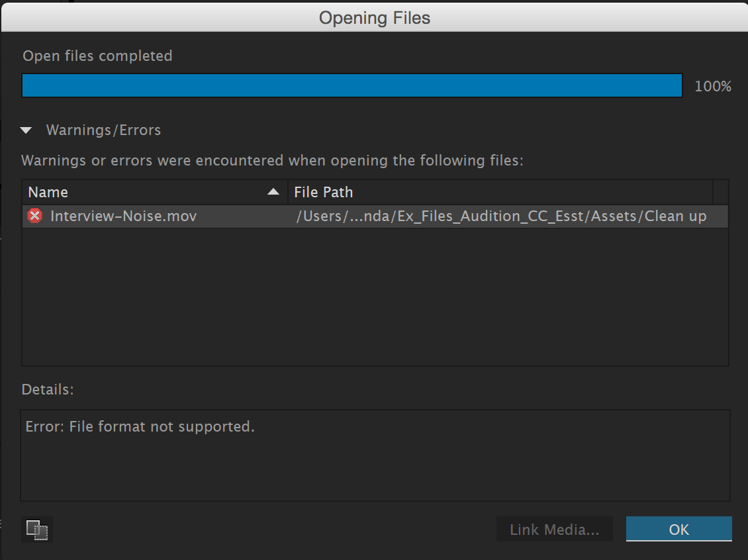Viewport: 748px width, 560px height.
Task: Click the 'File format not supported' error details text
Action: coord(140,426)
